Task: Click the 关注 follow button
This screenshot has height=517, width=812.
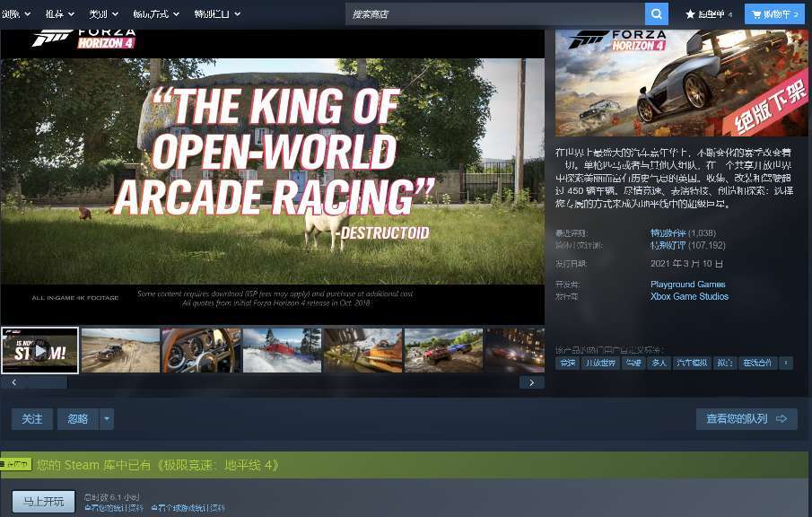Action: click(32, 419)
